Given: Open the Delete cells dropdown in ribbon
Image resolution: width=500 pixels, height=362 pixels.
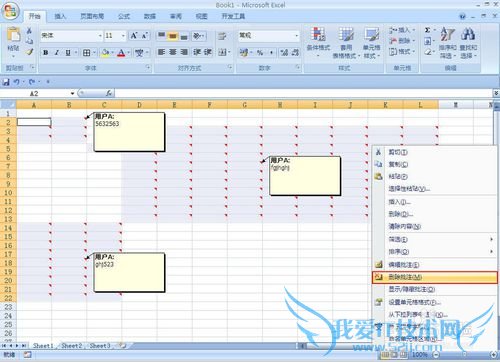Looking at the screenshot, I should (x=402, y=41).
